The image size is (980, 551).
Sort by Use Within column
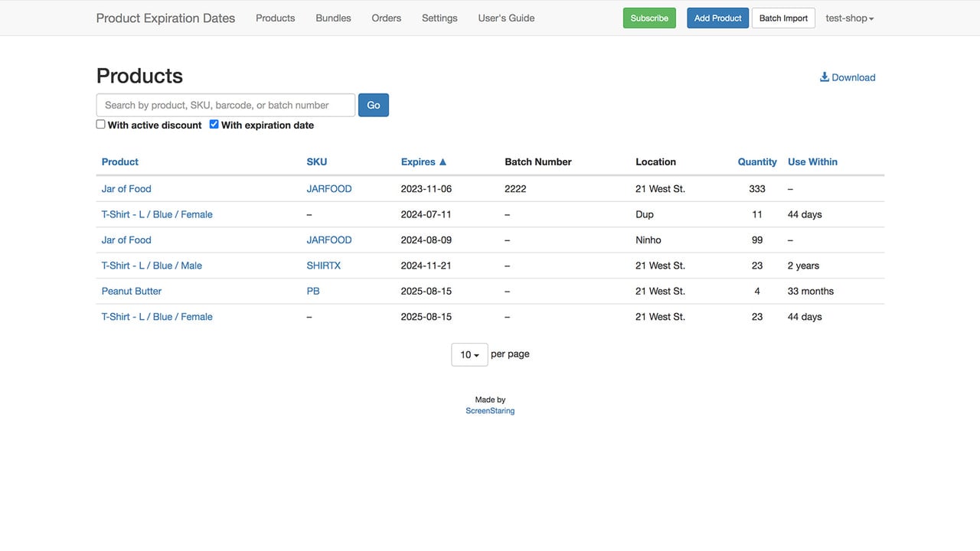812,161
